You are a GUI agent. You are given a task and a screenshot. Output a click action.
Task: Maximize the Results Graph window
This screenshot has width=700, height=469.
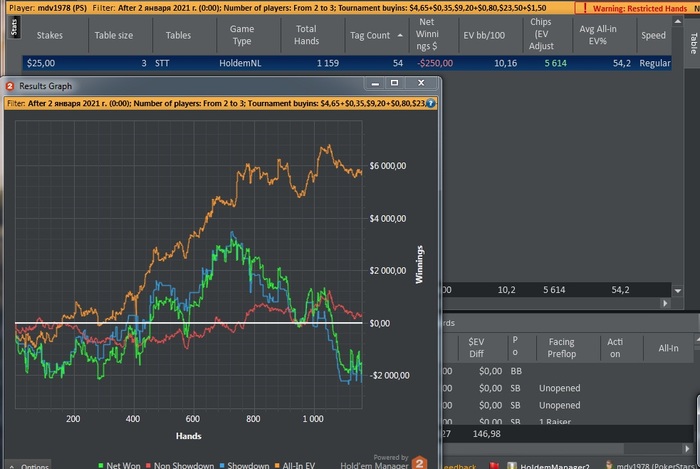(395, 83)
